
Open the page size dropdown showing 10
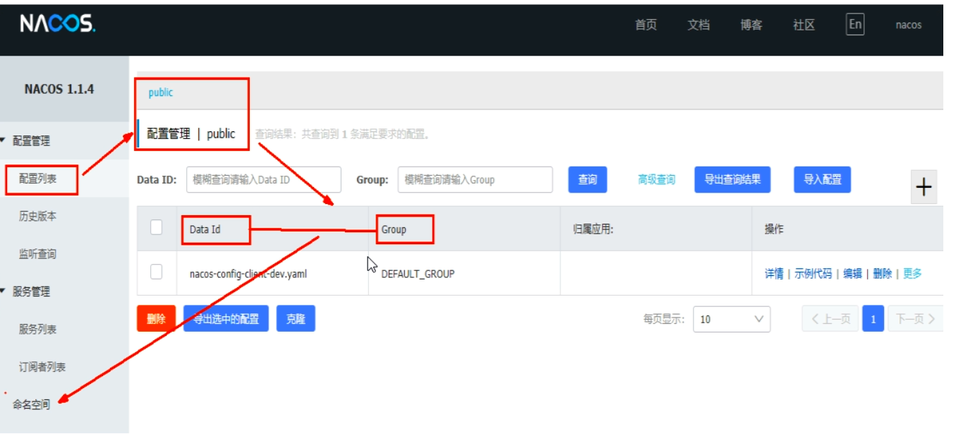[732, 319]
